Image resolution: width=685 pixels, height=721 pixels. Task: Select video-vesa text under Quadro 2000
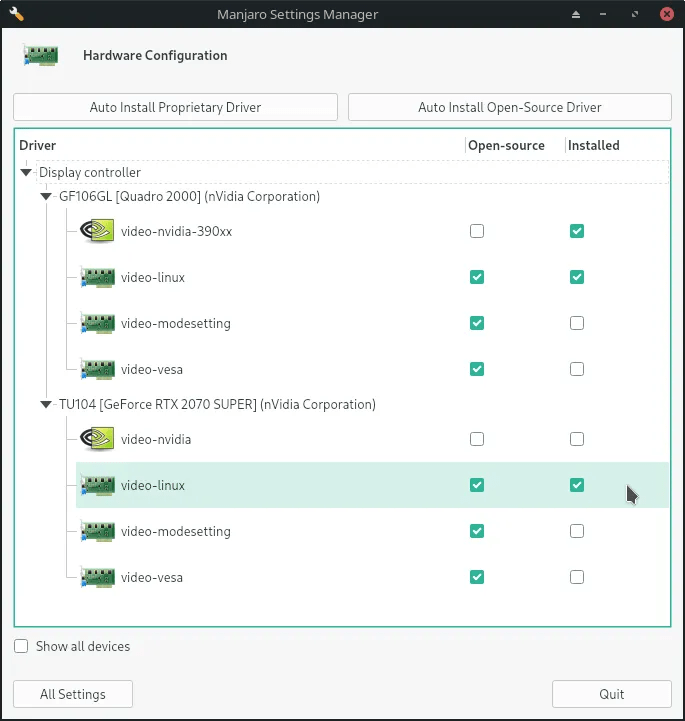(x=152, y=370)
